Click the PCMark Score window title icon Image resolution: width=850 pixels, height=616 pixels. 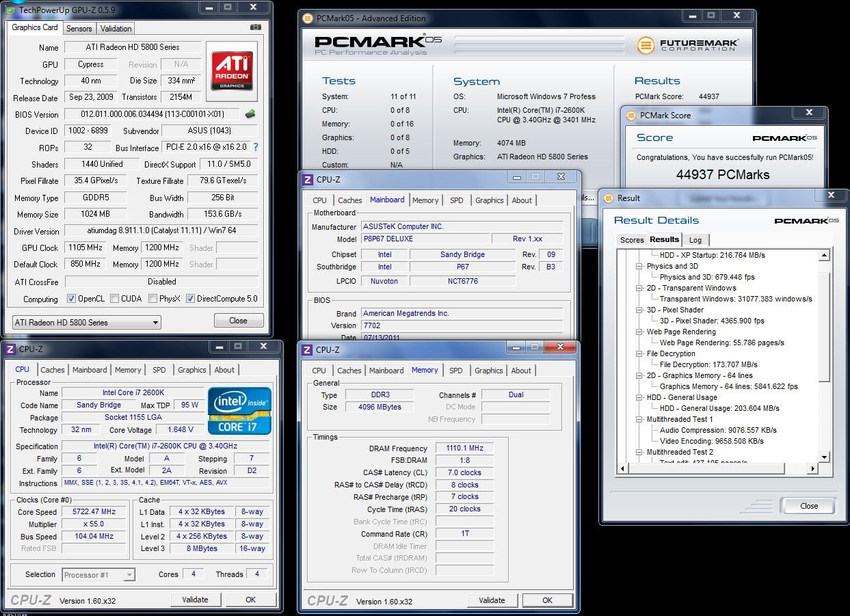pos(630,116)
